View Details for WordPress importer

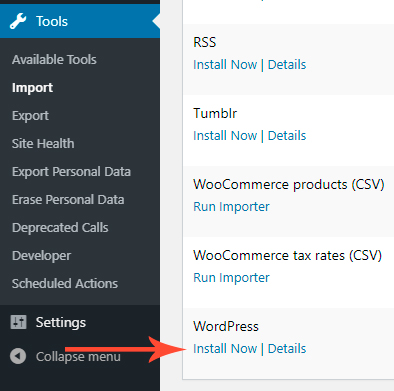(287, 349)
